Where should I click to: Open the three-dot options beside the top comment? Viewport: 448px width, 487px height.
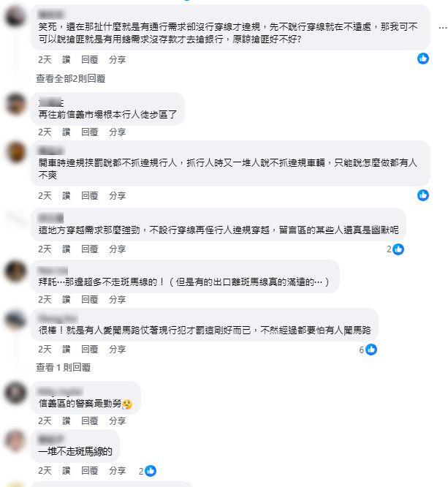click(442, 28)
